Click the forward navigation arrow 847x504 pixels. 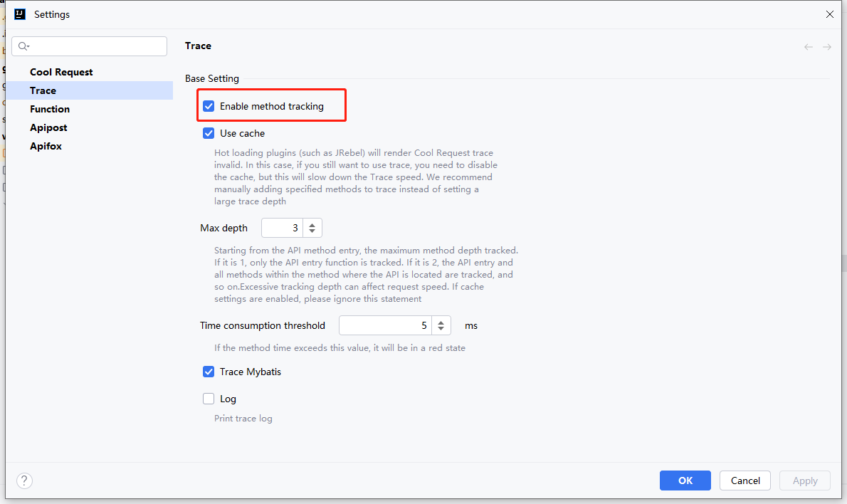[827, 47]
